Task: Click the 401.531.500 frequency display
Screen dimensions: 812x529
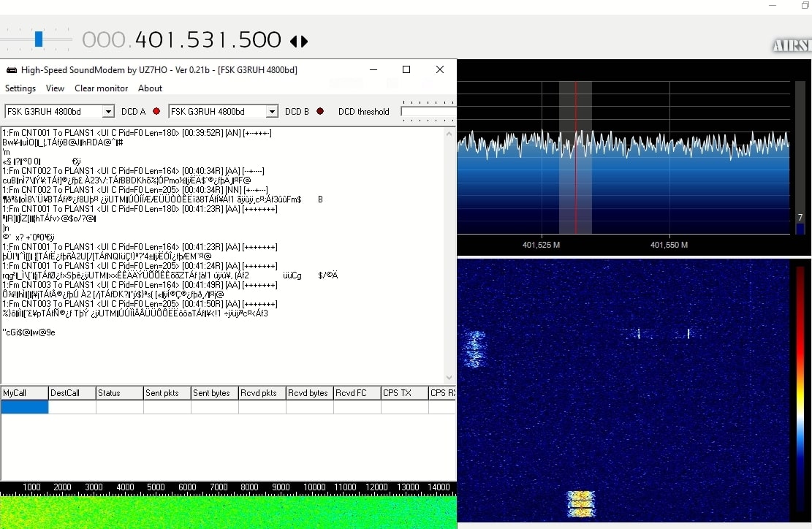Action: [x=208, y=40]
